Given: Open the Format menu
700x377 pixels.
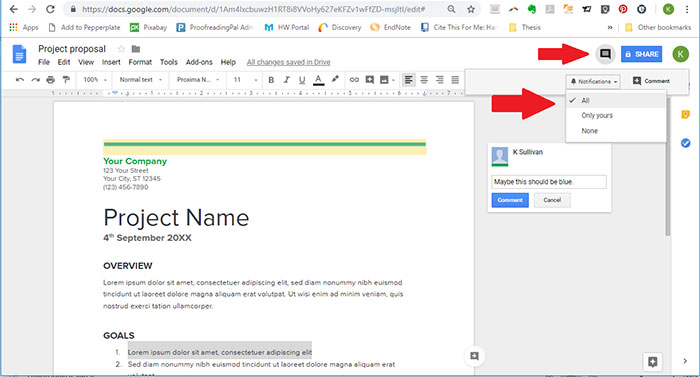Looking at the screenshot, I should coord(140,62).
